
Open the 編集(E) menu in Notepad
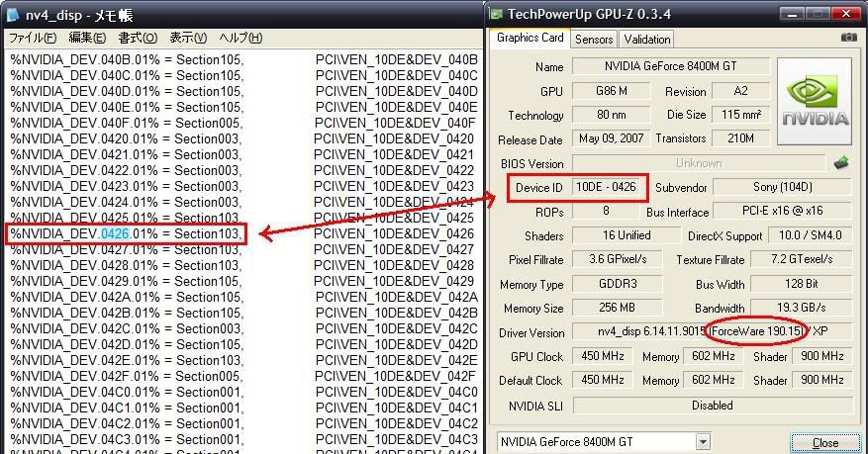(87, 39)
